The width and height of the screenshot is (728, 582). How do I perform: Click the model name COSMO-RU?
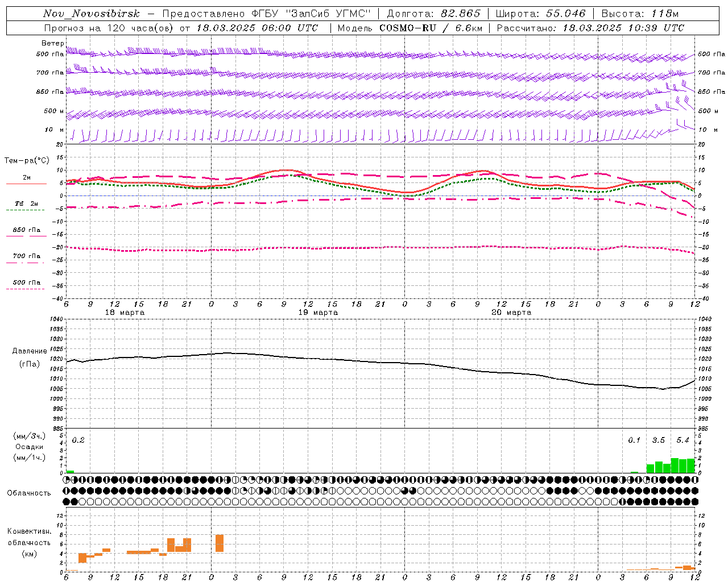408,28
